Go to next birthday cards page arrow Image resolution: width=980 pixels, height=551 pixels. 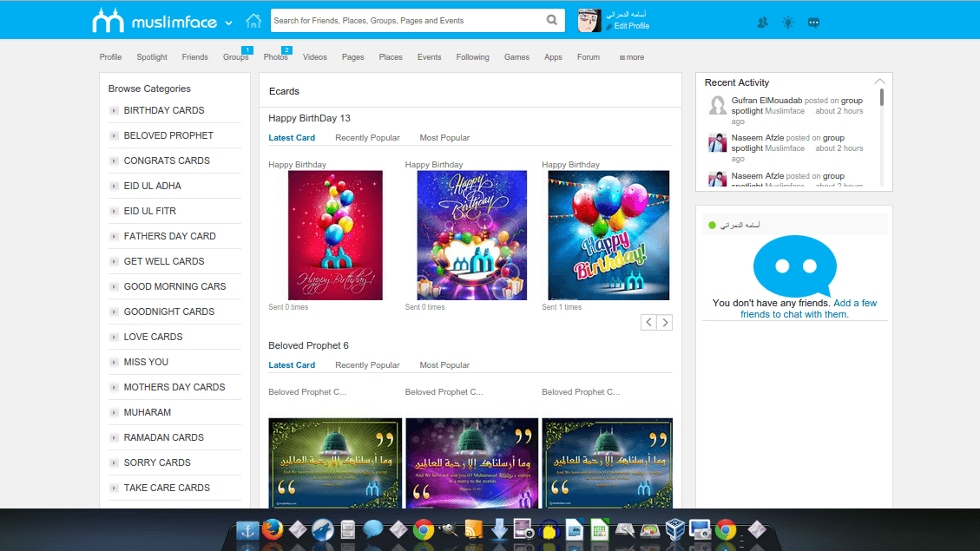pos(665,323)
